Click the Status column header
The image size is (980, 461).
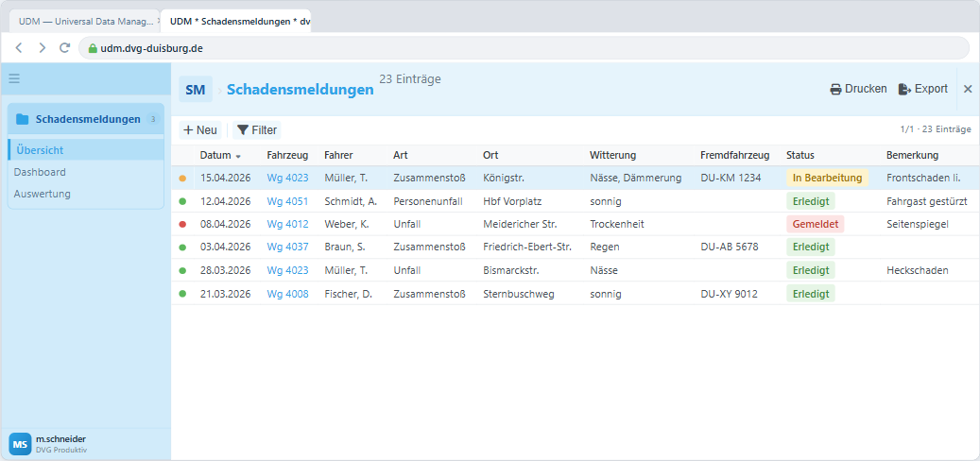point(800,156)
